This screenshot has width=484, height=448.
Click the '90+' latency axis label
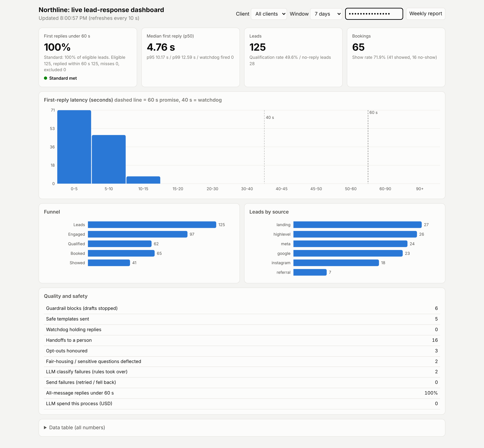click(x=420, y=189)
